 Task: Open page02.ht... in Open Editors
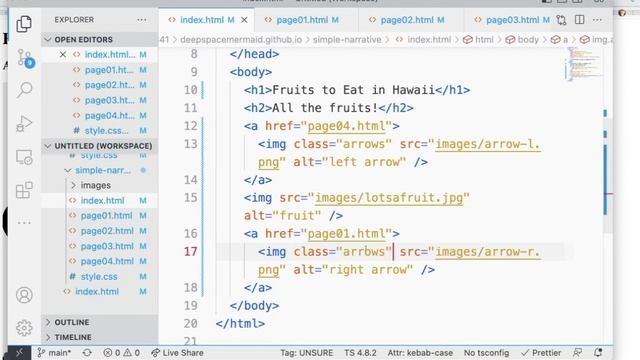pos(109,85)
